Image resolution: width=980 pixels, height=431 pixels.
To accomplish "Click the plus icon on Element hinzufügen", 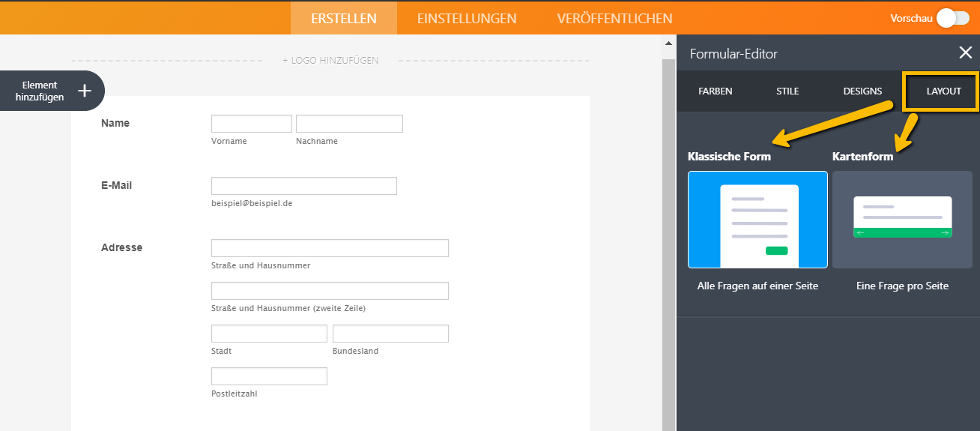I will coord(85,91).
